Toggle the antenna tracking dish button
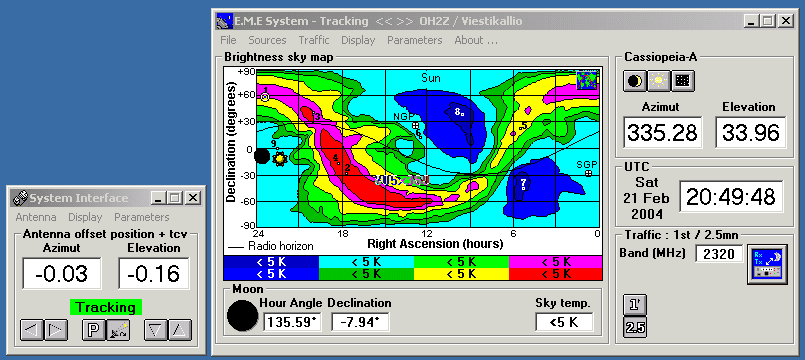Viewport: 805px width, 360px height. (x=118, y=330)
